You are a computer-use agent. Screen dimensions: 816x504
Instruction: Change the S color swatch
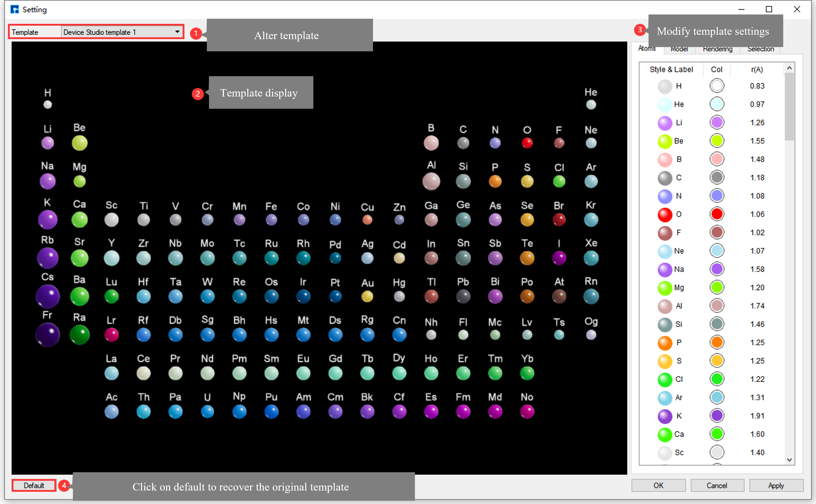(717, 361)
